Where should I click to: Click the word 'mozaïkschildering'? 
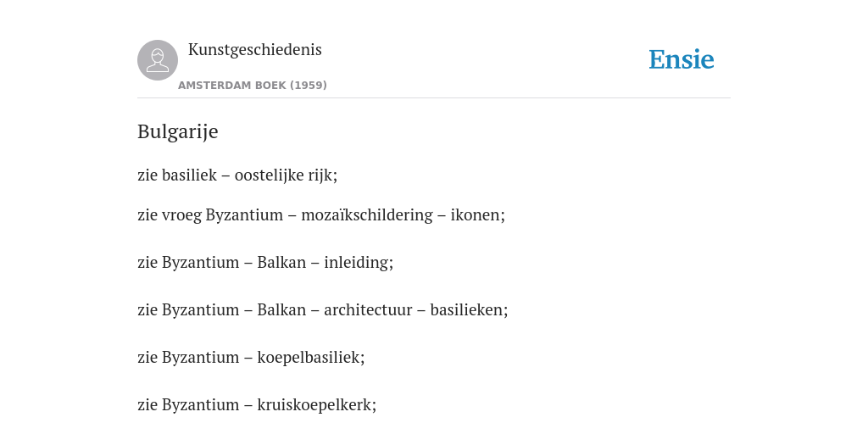(367, 215)
